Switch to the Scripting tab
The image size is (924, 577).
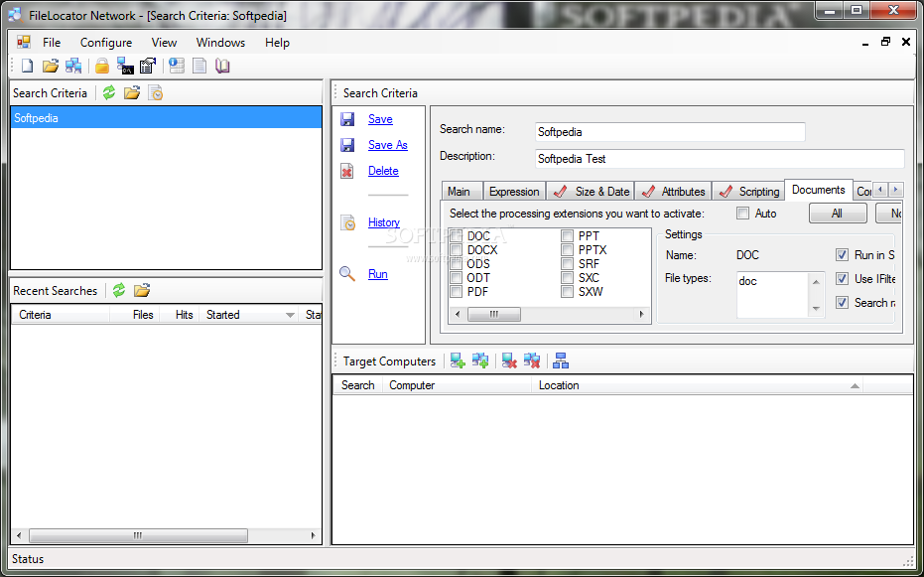coord(749,192)
